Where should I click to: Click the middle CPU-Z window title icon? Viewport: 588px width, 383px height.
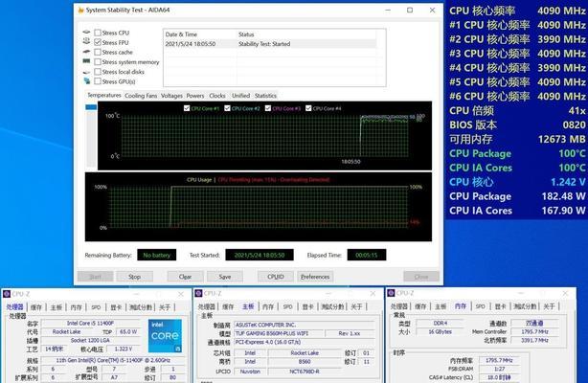coord(198,293)
